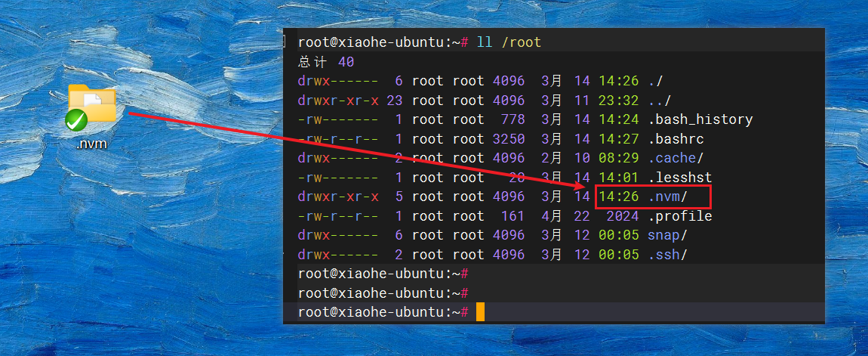Click the link count 23 on '../' row
Screen dimensions: 868x356
point(395,101)
